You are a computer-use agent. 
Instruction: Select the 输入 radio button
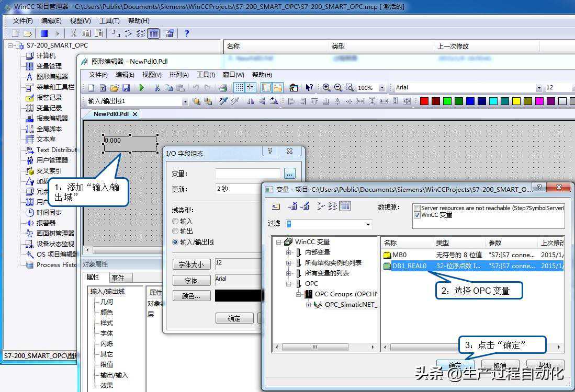[x=175, y=221]
